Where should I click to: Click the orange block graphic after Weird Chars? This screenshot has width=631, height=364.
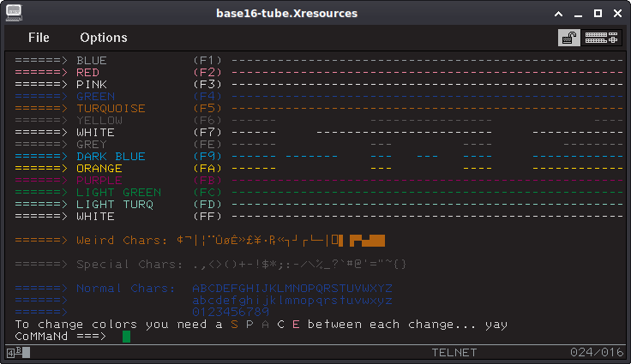point(367,241)
